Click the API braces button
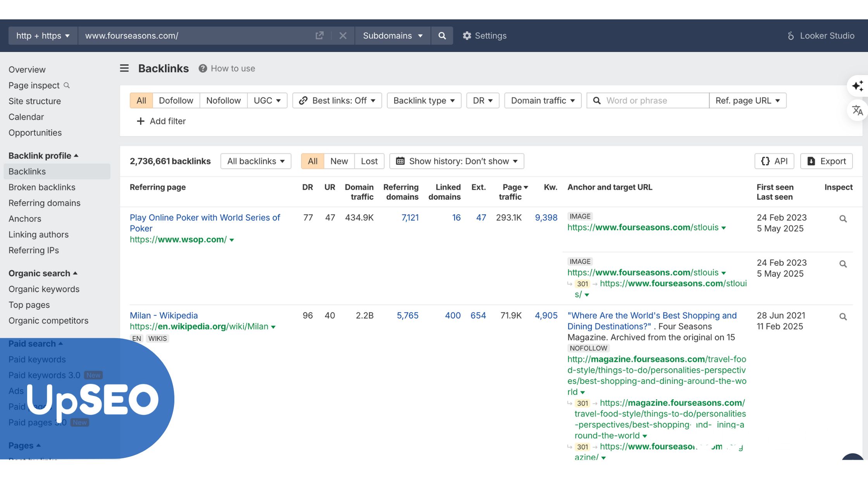This screenshot has width=868, height=488. (x=774, y=161)
